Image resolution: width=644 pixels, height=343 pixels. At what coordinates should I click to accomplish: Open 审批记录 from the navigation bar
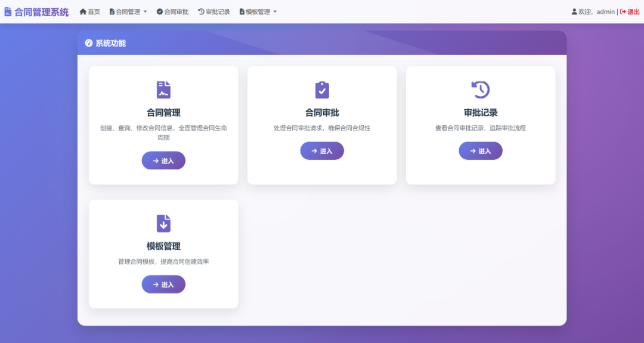pos(214,11)
